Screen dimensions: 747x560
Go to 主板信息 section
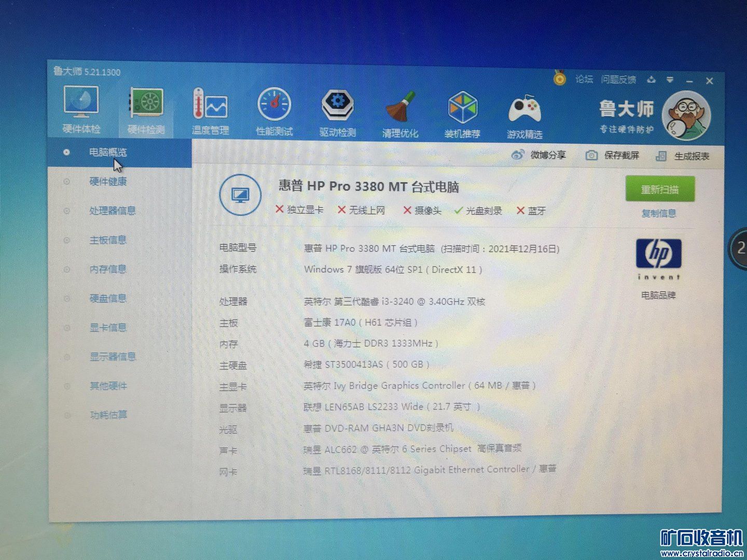tap(108, 240)
